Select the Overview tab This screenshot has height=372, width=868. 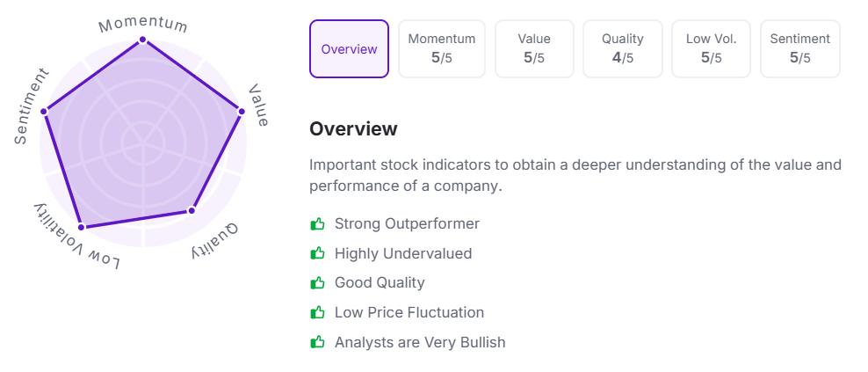coord(349,49)
